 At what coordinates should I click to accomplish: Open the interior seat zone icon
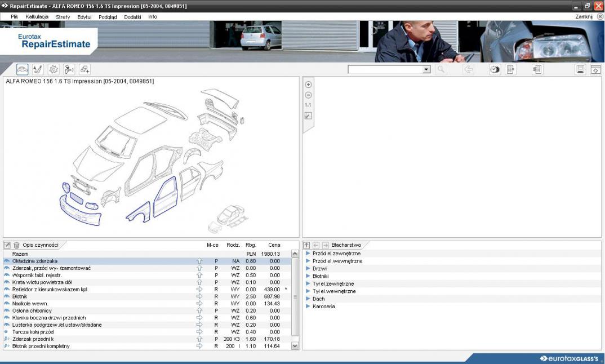[x=38, y=69]
